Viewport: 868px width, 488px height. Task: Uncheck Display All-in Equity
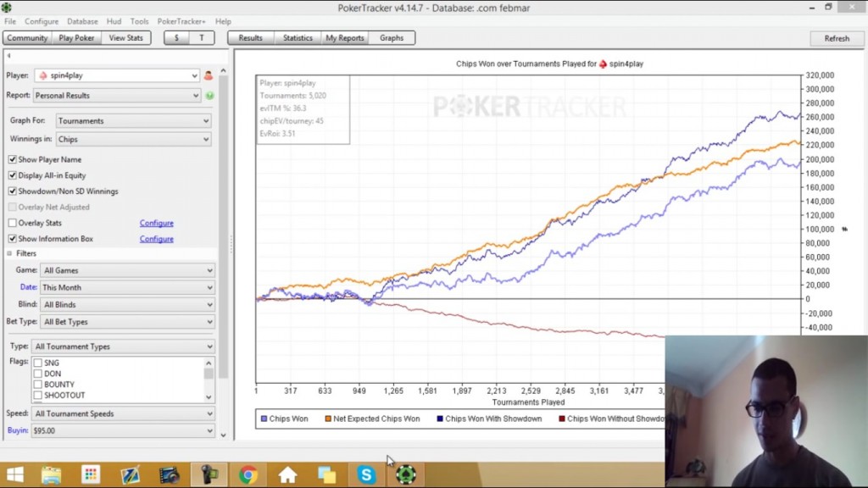pos(12,175)
